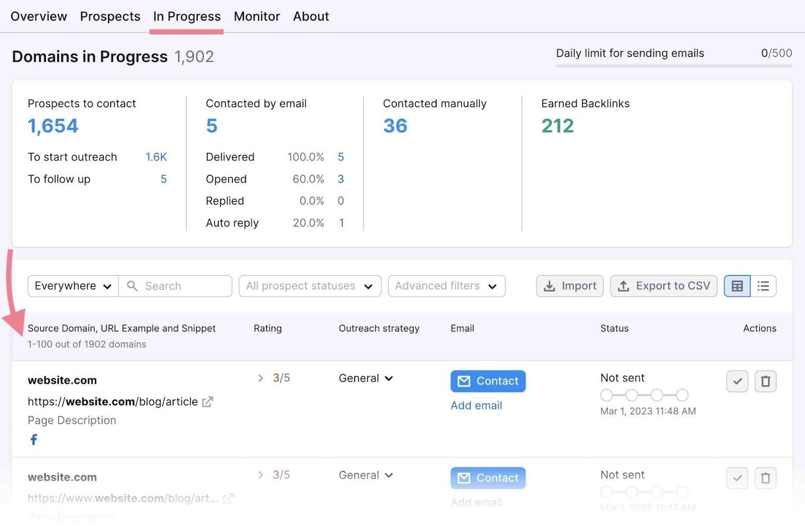Image resolution: width=805 pixels, height=532 pixels.
Task: Switch to the table grid view
Action: click(737, 286)
